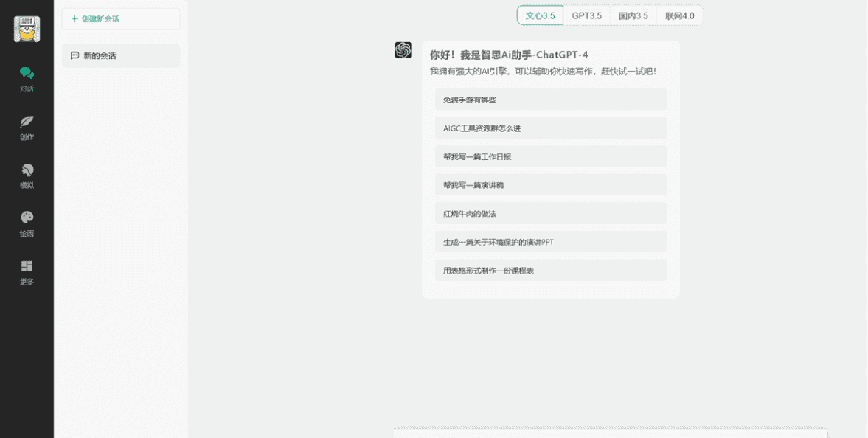Image resolution: width=868 pixels, height=438 pixels.
Task: Switch to the GPT3.5 model tab
Action: 586,15
